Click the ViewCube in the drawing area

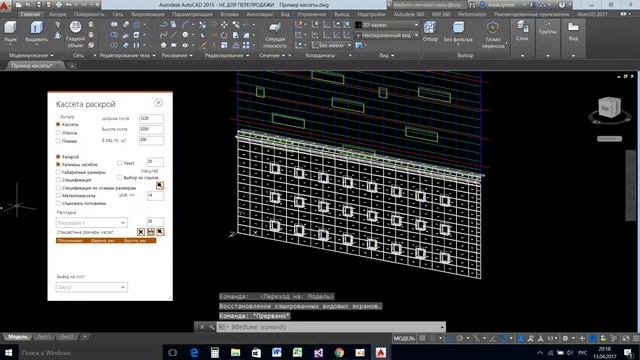pos(609,108)
